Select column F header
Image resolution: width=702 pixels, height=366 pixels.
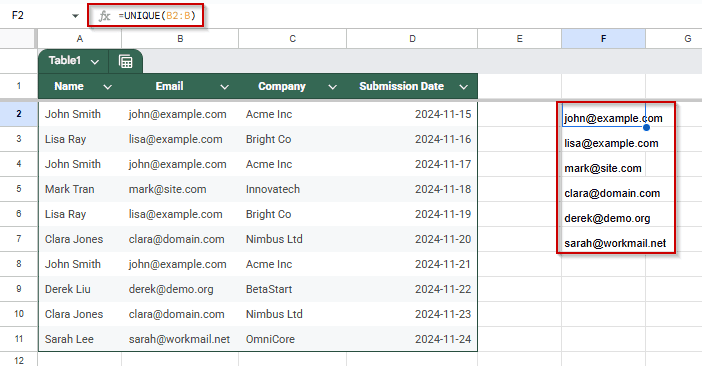[x=604, y=39]
